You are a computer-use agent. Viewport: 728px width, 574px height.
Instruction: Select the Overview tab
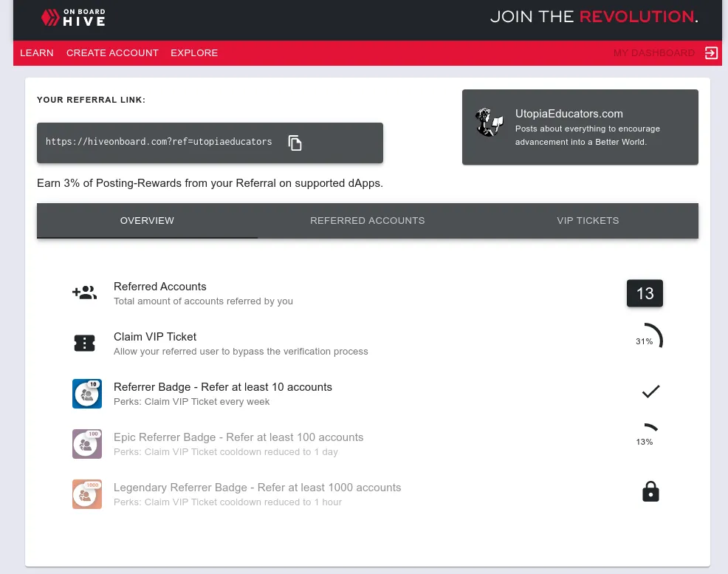pos(147,221)
